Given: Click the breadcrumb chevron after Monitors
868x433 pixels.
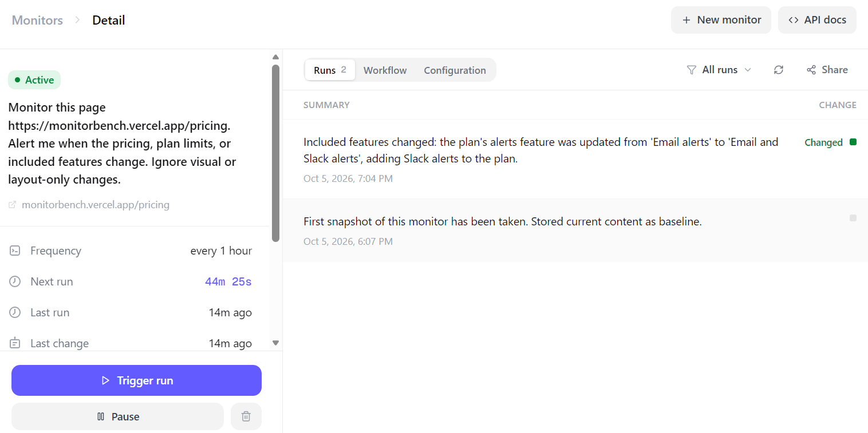Looking at the screenshot, I should click(77, 20).
